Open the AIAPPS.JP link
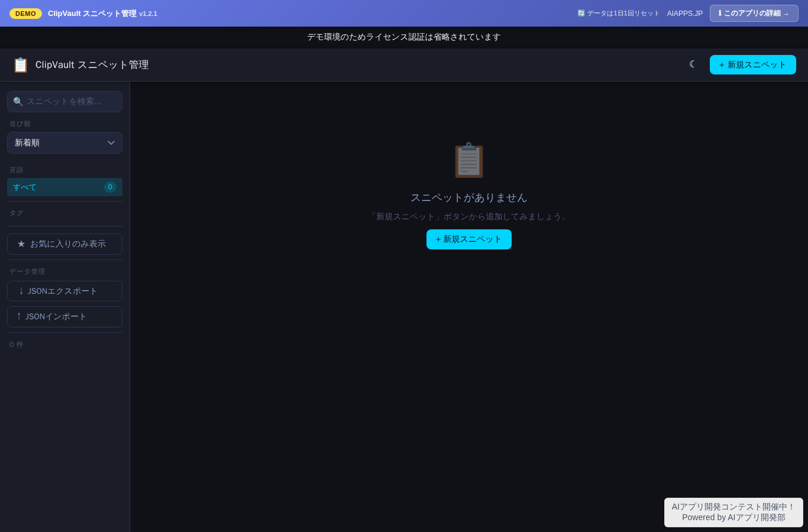This screenshot has height=532, width=808. pos(685,14)
